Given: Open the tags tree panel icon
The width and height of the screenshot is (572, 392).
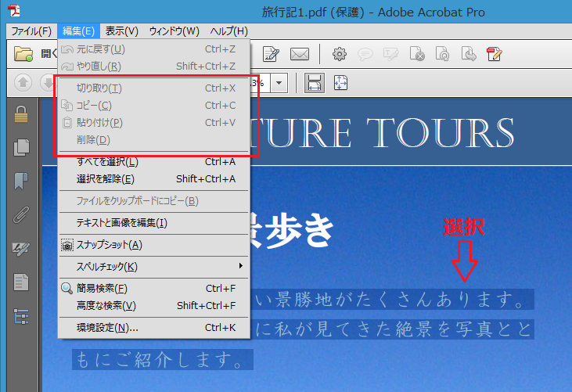Looking at the screenshot, I should coord(21,316).
